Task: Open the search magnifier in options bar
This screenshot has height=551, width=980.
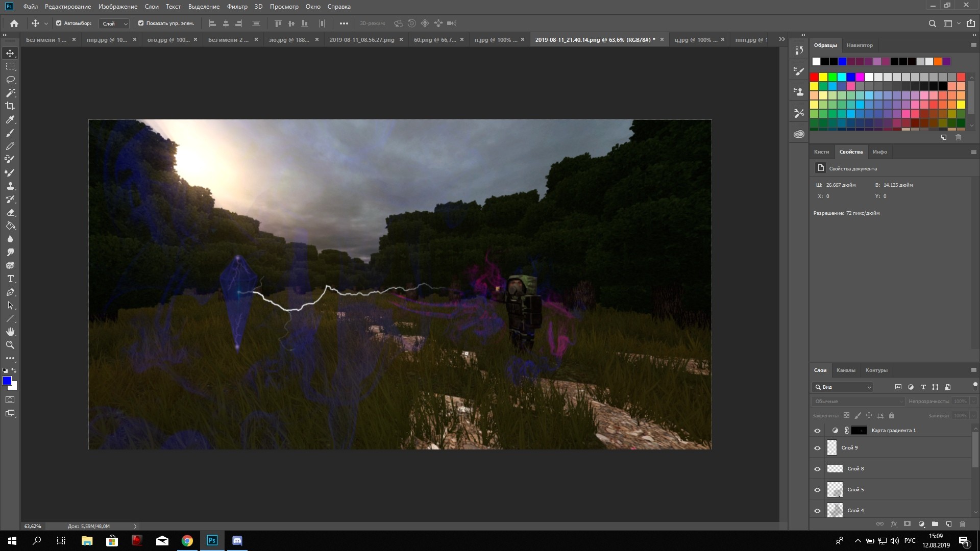Action: [932, 23]
